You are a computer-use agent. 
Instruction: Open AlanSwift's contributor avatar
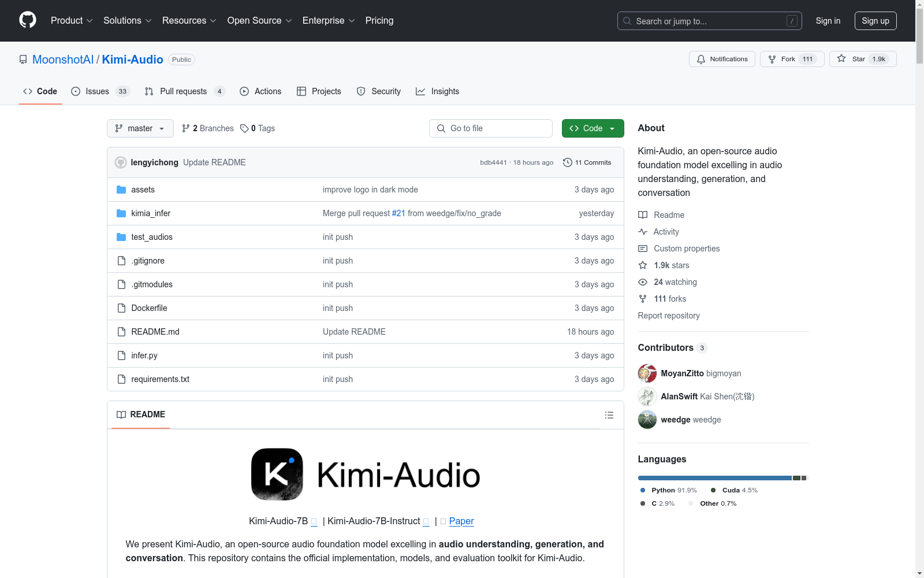click(647, 397)
